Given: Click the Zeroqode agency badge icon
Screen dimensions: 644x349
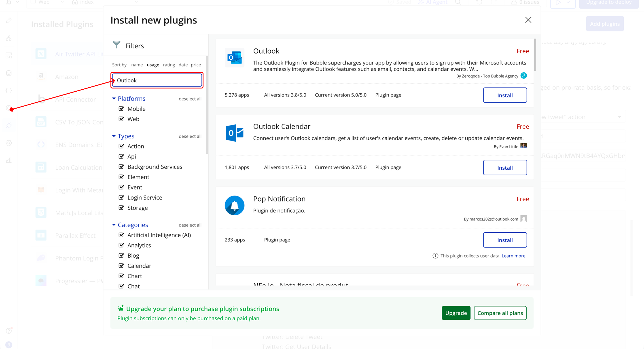Looking at the screenshot, I should coord(523,76).
